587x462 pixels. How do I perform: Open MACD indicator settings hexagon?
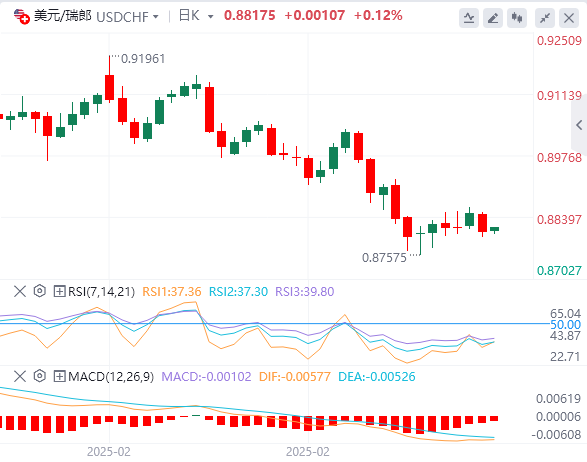click(x=40, y=376)
